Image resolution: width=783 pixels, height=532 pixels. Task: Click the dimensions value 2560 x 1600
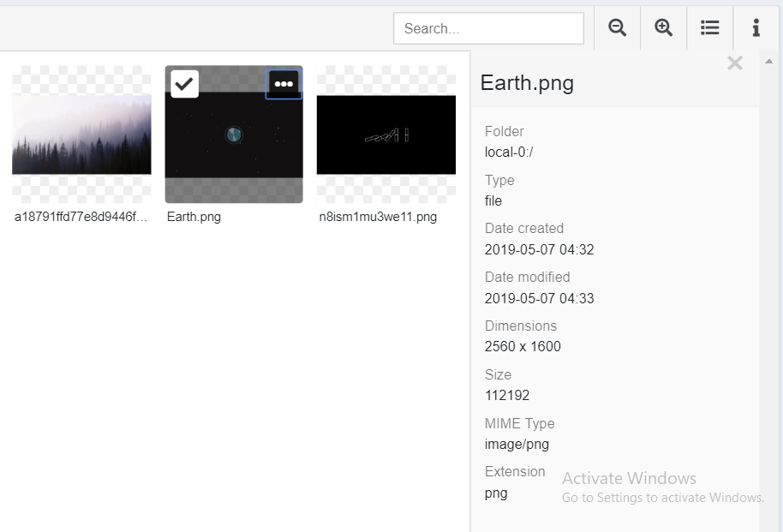(x=523, y=347)
